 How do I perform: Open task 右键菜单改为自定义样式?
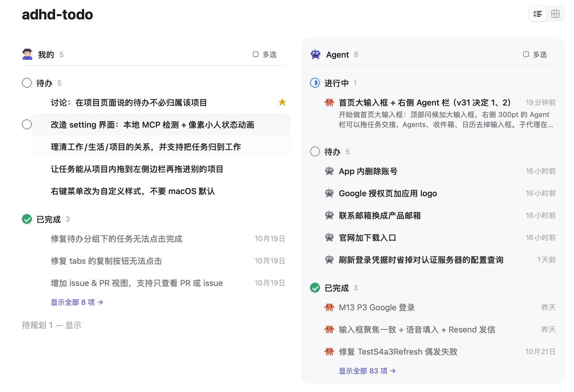[x=133, y=191]
